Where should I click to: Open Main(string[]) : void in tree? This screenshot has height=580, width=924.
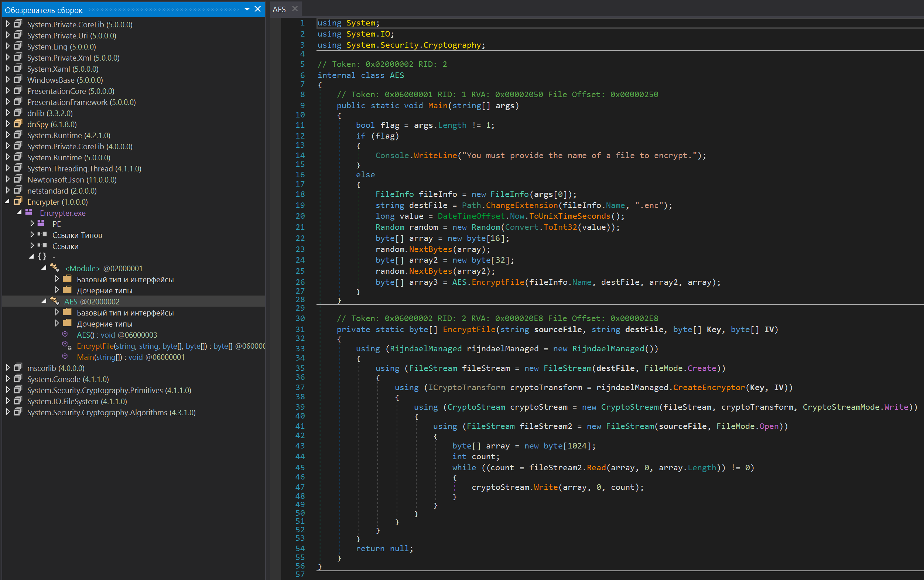pos(130,357)
